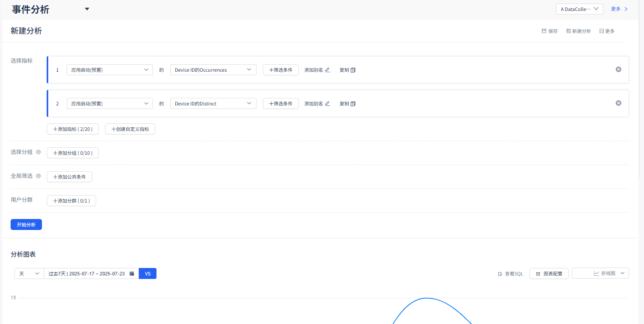Click the VS comparison button
644x324 pixels.
click(x=148, y=273)
